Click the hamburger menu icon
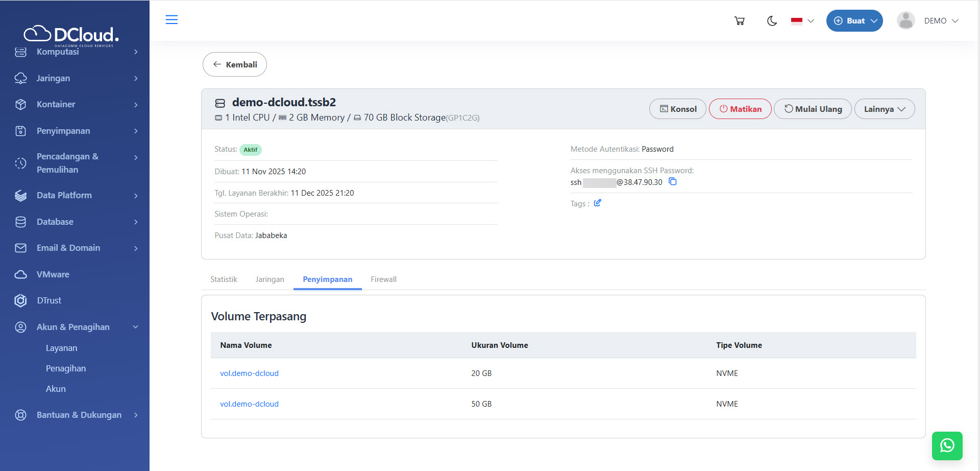The width and height of the screenshot is (980, 471). point(171,20)
